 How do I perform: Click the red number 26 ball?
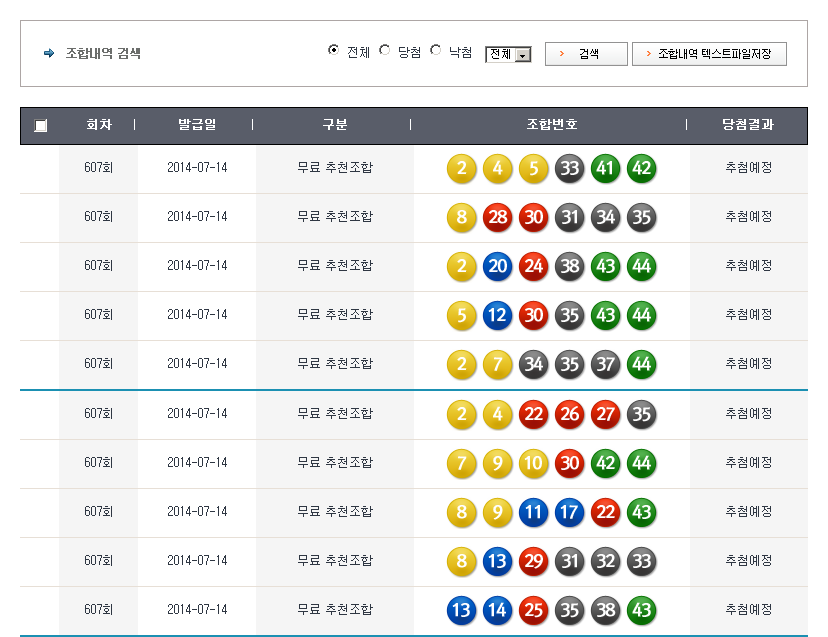(x=569, y=414)
